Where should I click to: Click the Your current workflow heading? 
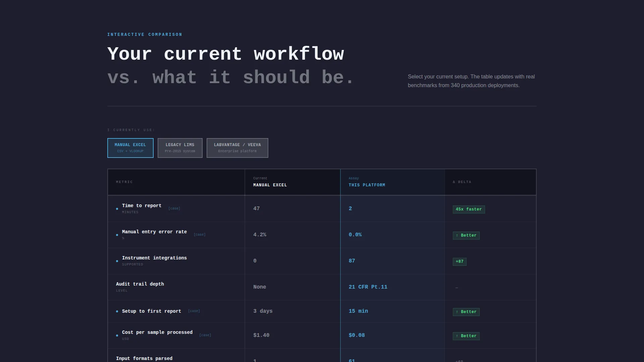point(226,54)
